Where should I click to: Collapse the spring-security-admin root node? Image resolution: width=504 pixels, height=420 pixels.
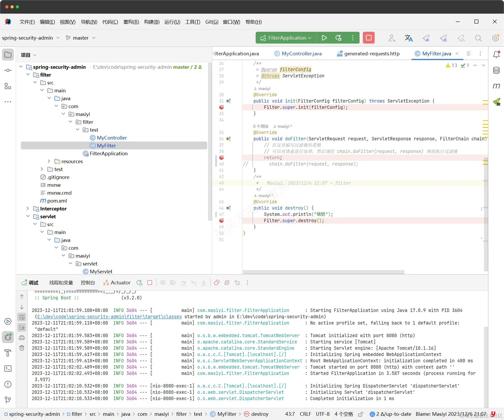click(21, 67)
